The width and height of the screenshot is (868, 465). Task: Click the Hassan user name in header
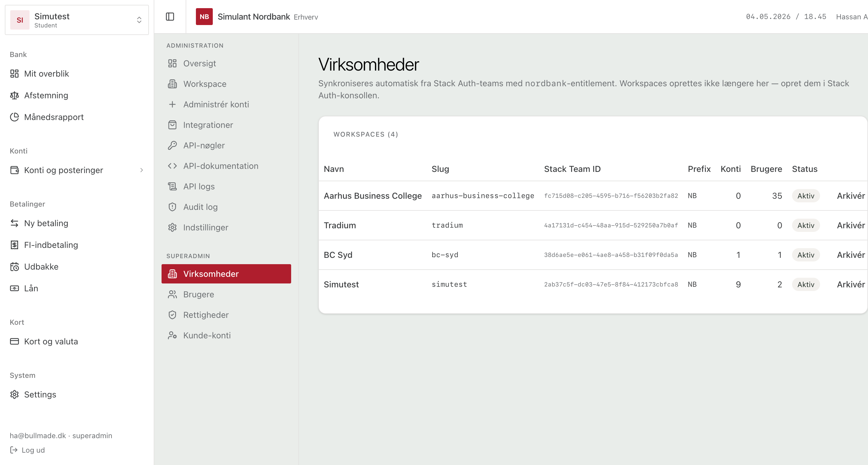point(852,17)
